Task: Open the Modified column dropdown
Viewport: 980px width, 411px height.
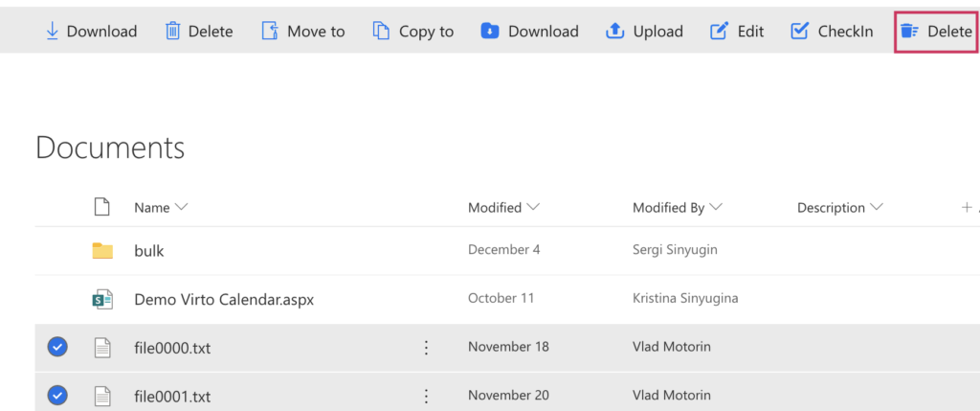Action: click(x=533, y=207)
